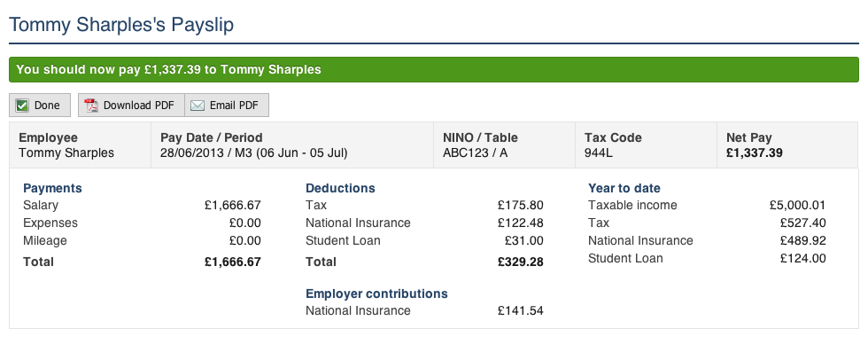Email PDF of the payslip
The width and height of the screenshot is (868, 360).
click(227, 106)
